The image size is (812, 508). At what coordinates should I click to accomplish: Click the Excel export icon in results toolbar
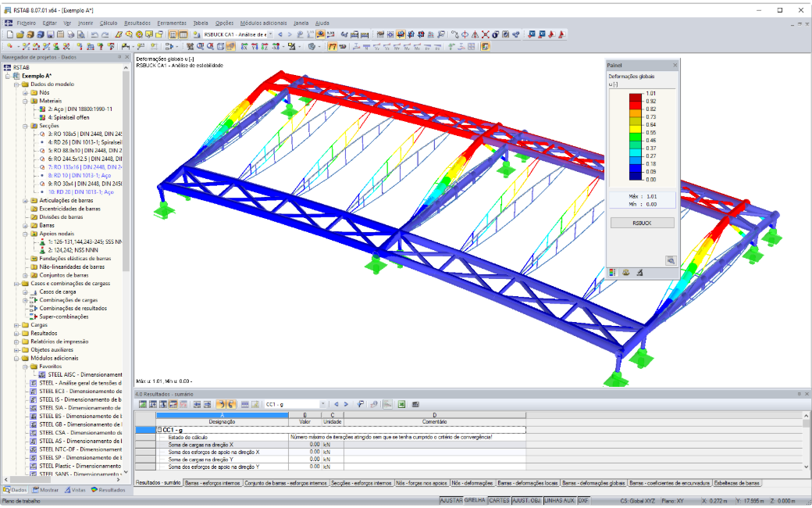tap(401, 404)
